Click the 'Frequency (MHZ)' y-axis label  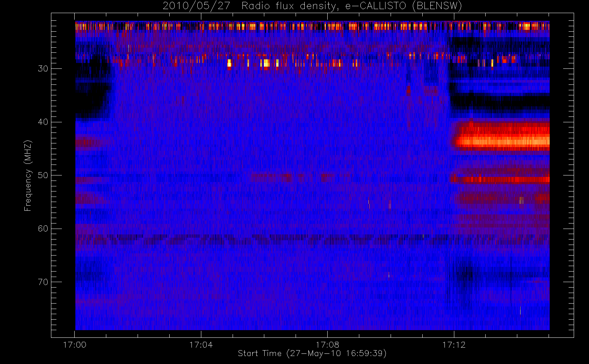tap(28, 175)
